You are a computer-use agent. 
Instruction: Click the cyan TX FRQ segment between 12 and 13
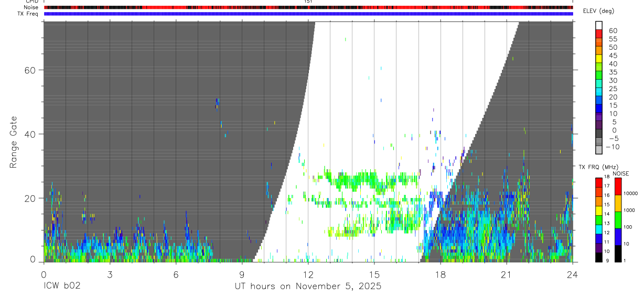pos(599,228)
